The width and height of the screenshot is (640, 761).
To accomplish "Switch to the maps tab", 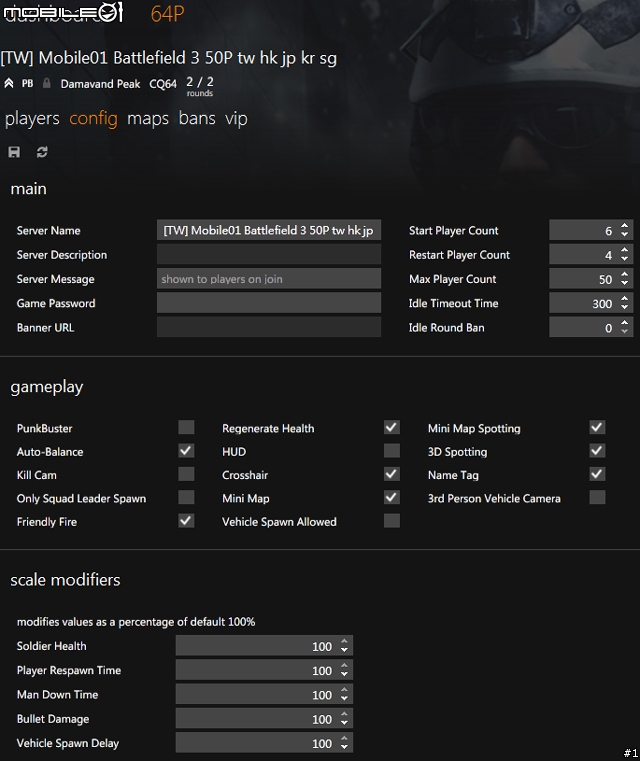I will [x=148, y=118].
